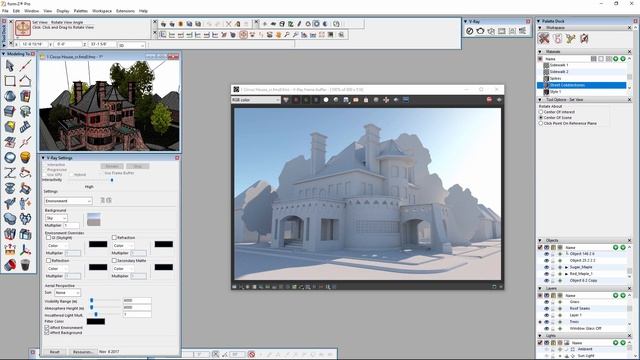Enable Secondary Matte override checkbox
This screenshot has width=640, height=360.
(114, 260)
